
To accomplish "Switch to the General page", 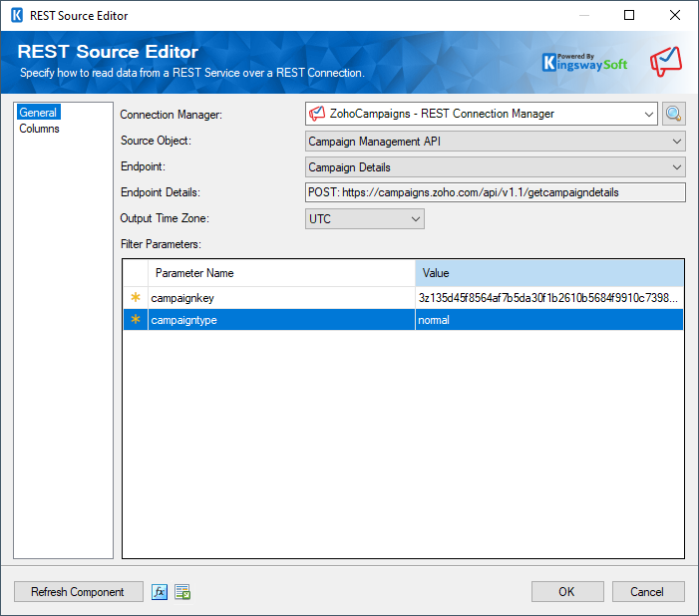I will tap(38, 113).
